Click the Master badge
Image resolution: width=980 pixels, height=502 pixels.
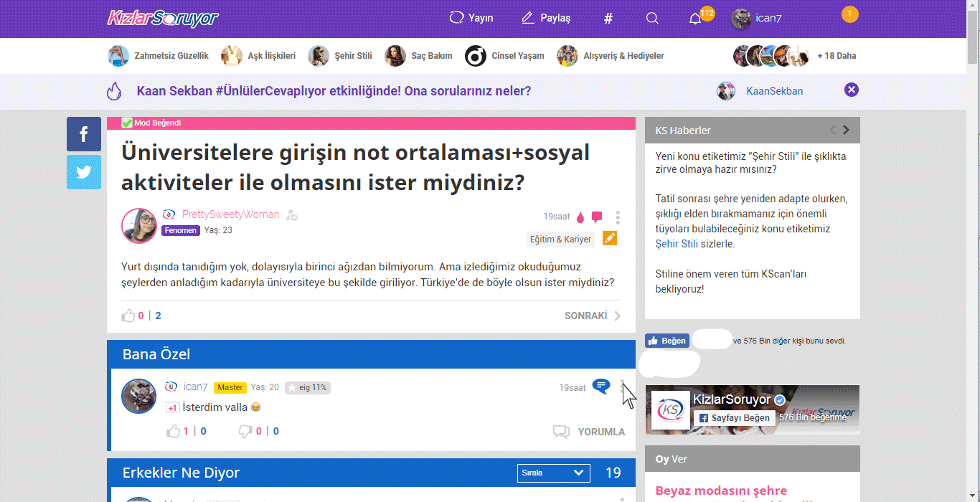click(230, 387)
